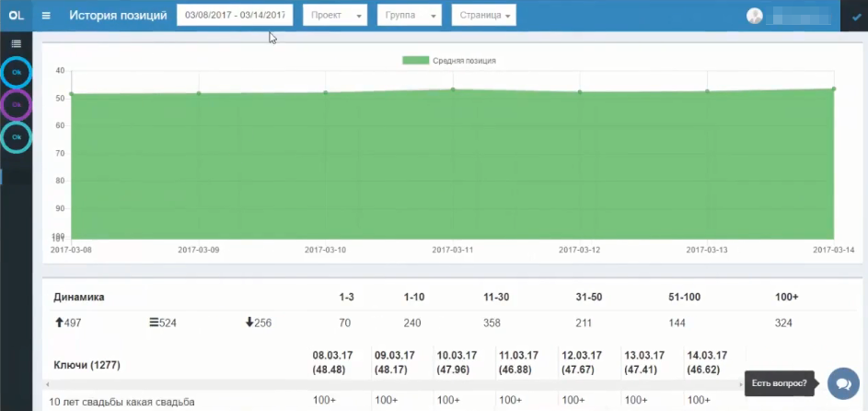Click the date range input field
This screenshot has height=411, width=868.
pos(234,16)
